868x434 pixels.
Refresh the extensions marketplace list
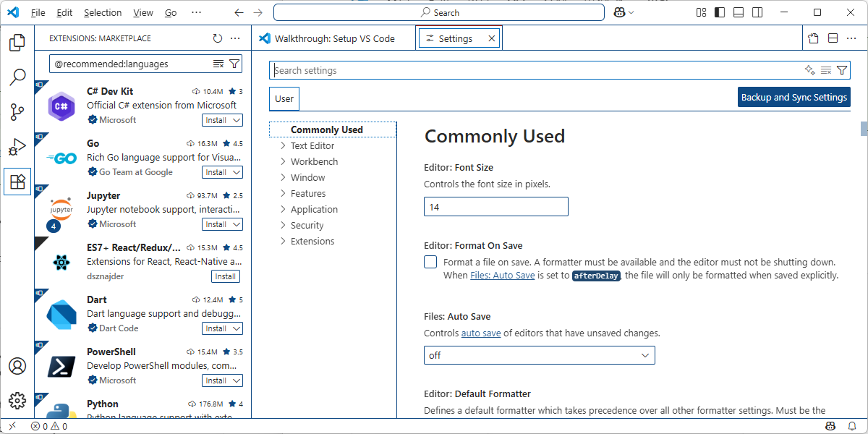pyautogui.click(x=218, y=38)
